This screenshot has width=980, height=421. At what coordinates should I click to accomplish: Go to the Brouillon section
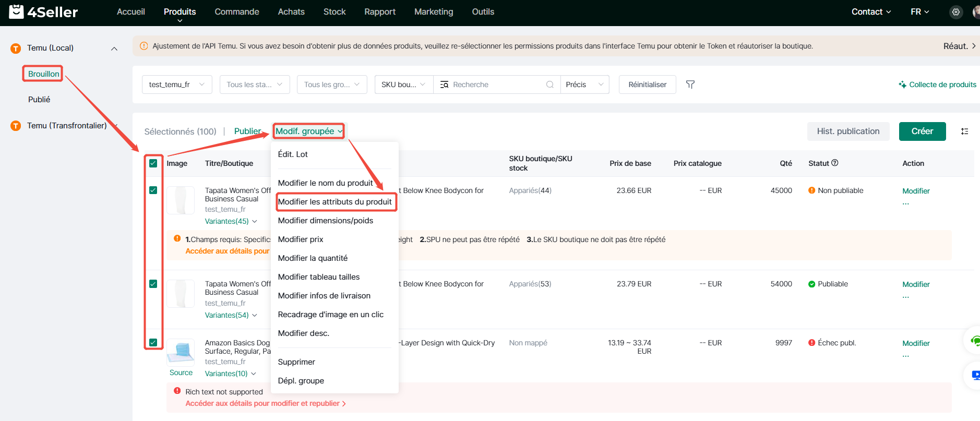44,74
